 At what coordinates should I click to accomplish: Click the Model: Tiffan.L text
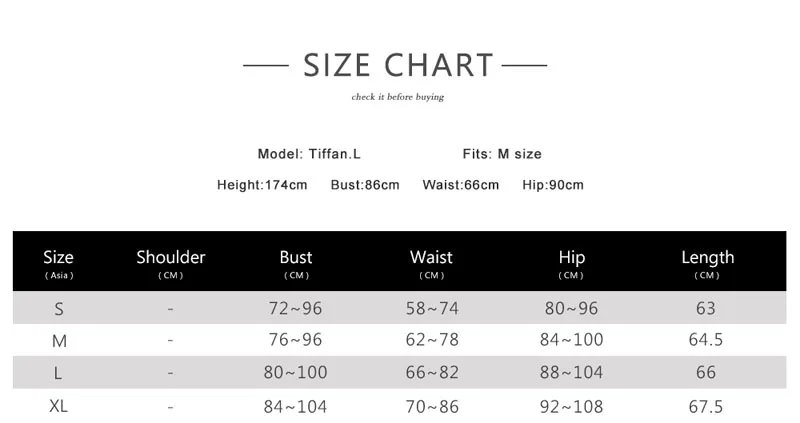(x=309, y=154)
